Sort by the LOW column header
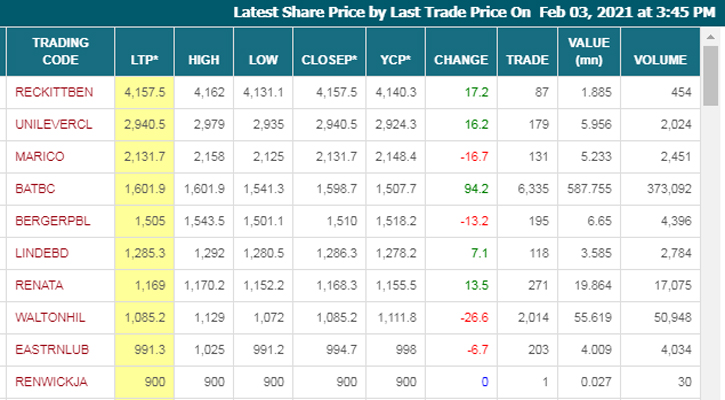 coord(263,59)
